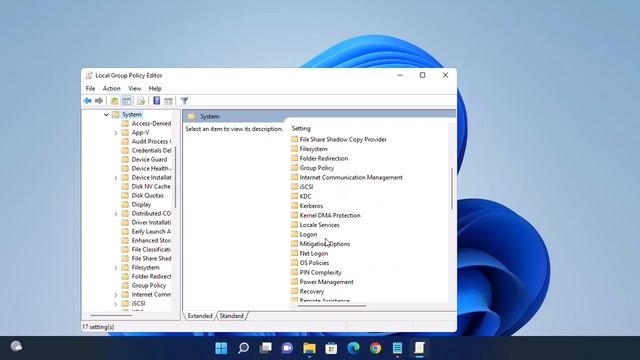640x360 pixels.
Task: Collapse the System tree node
Action: coord(106,115)
